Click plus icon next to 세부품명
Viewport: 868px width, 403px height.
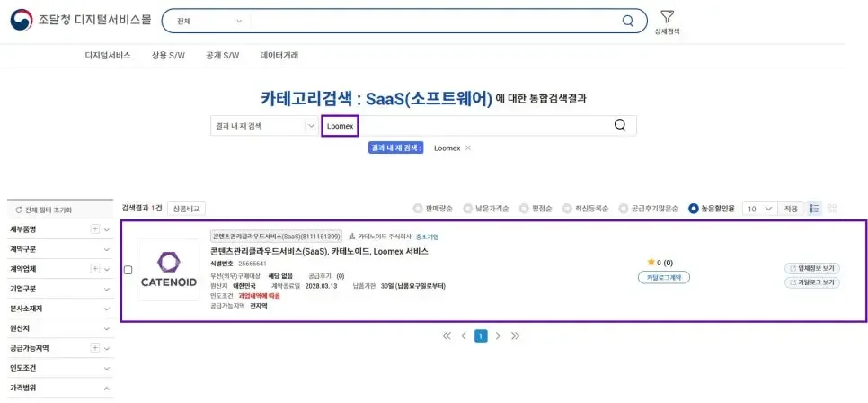[95, 229]
